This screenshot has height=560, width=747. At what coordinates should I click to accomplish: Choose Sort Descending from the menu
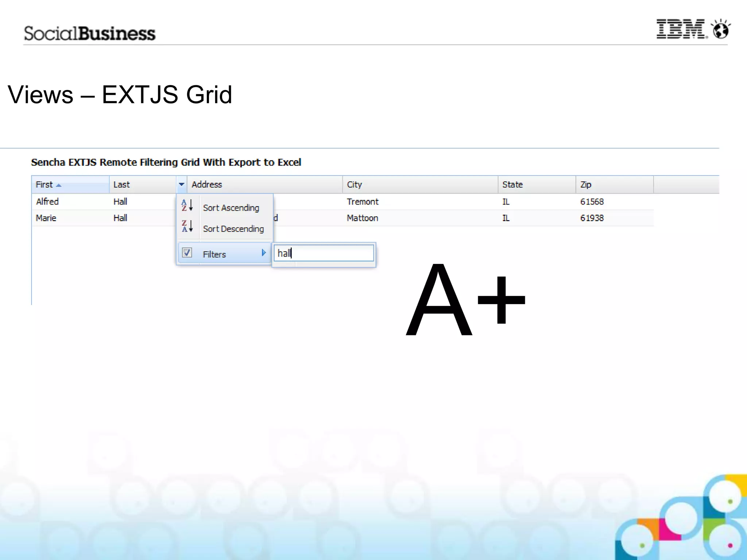tap(233, 229)
